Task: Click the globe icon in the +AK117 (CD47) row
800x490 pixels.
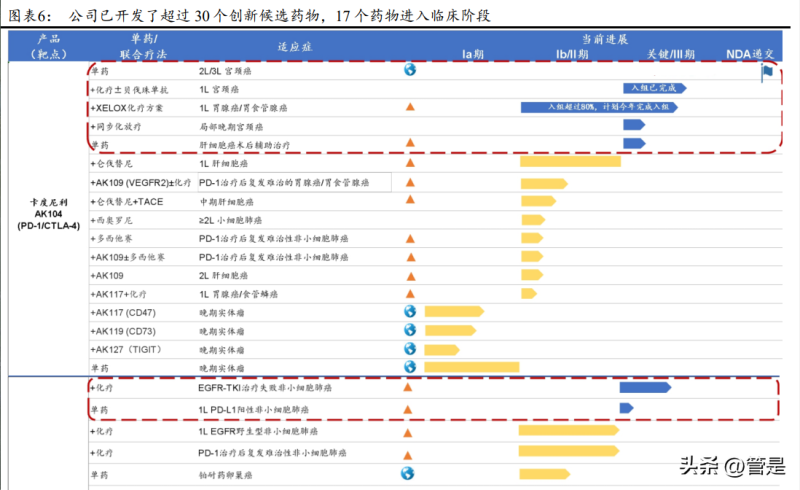Action: click(410, 311)
